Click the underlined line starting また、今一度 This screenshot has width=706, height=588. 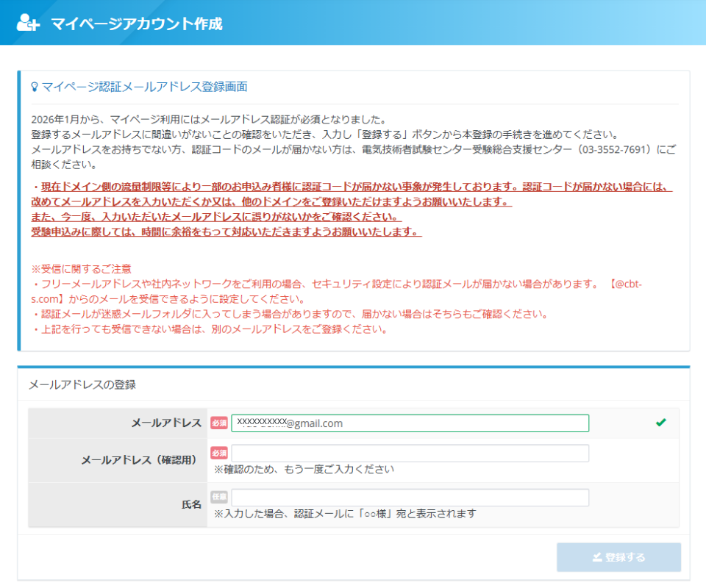(216, 217)
